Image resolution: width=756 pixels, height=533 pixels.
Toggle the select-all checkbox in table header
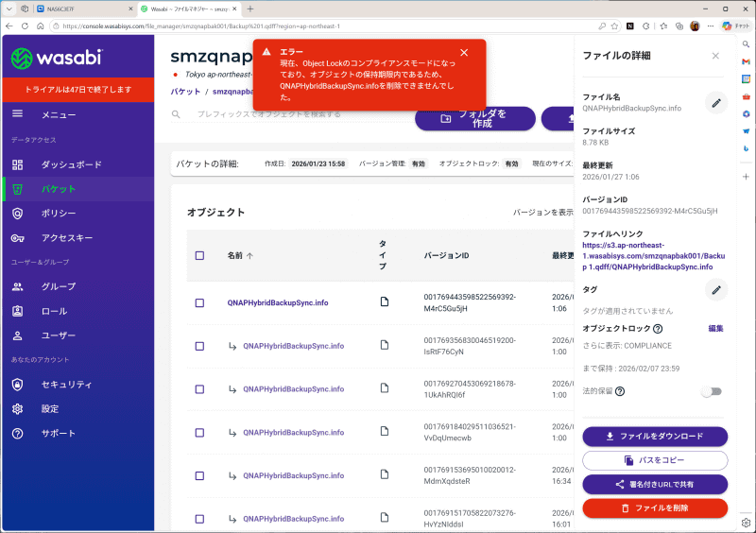tap(199, 256)
